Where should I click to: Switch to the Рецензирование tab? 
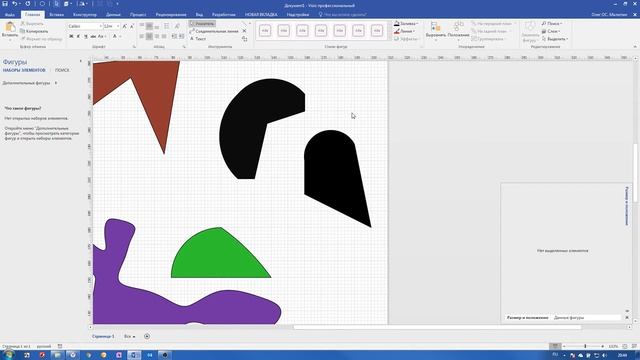(x=171, y=14)
